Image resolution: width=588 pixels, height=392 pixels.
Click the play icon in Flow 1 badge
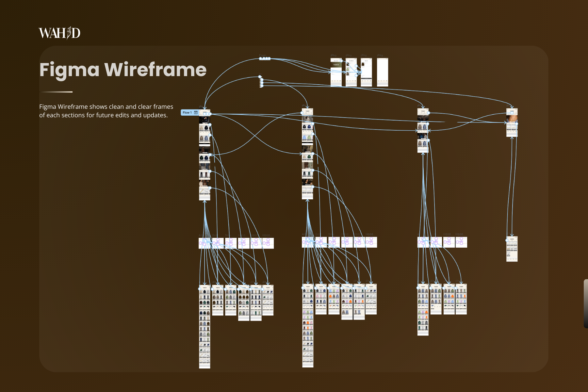(x=196, y=112)
